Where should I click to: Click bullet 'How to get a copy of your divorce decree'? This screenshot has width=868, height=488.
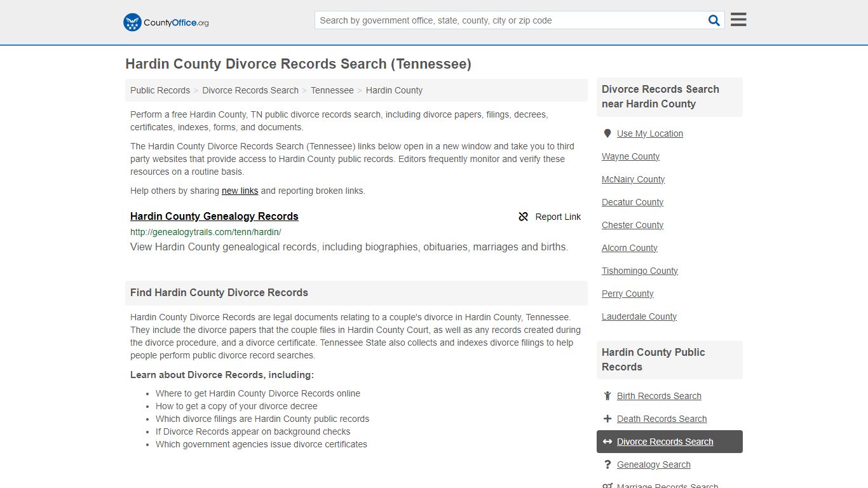tap(236, 406)
